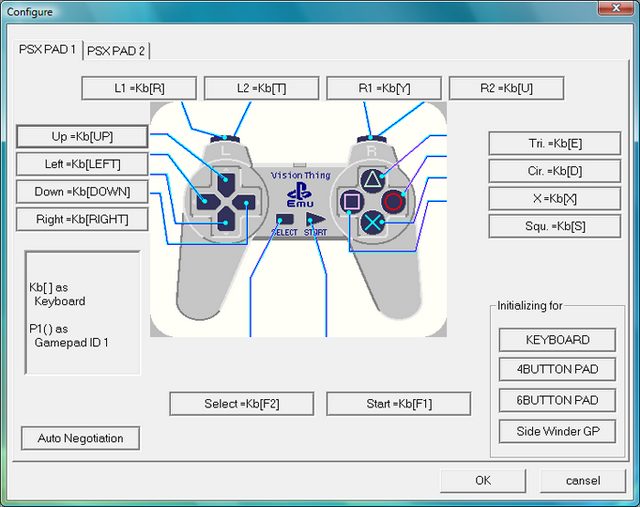Image resolution: width=640 pixels, height=507 pixels.
Task: Click the Kb[ ] as Keyboard legend text
Action: (57, 294)
